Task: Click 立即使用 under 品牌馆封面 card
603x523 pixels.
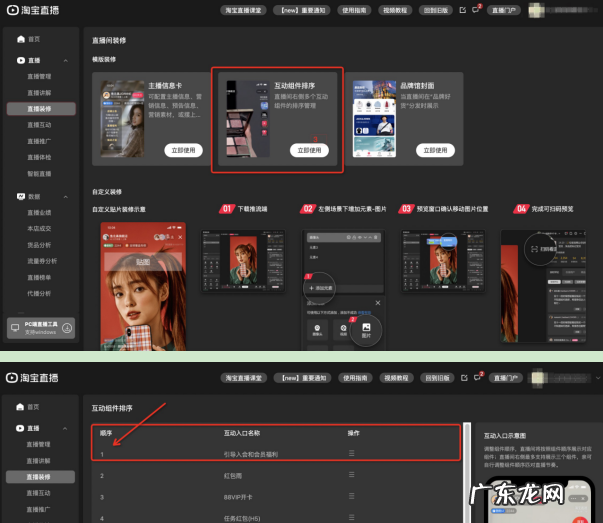Action: 433,150
